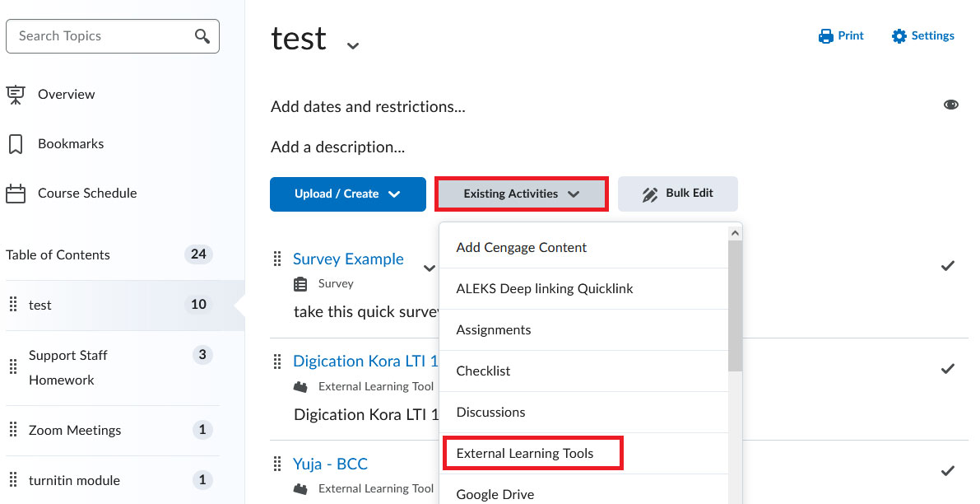This screenshot has width=980, height=504.
Task: Toggle module visibility with the eye icon
Action: coord(951,105)
